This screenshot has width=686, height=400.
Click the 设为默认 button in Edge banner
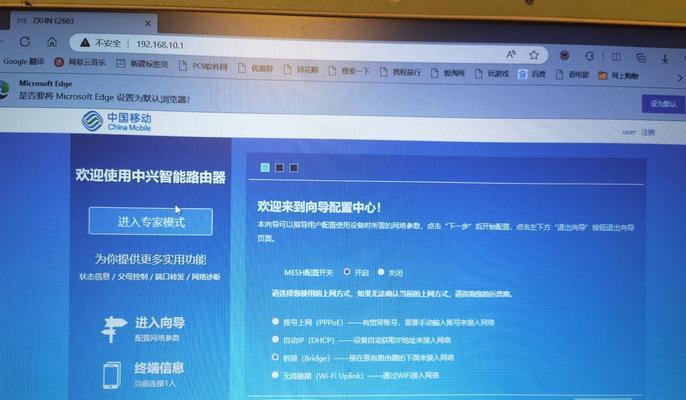pyautogui.click(x=663, y=104)
